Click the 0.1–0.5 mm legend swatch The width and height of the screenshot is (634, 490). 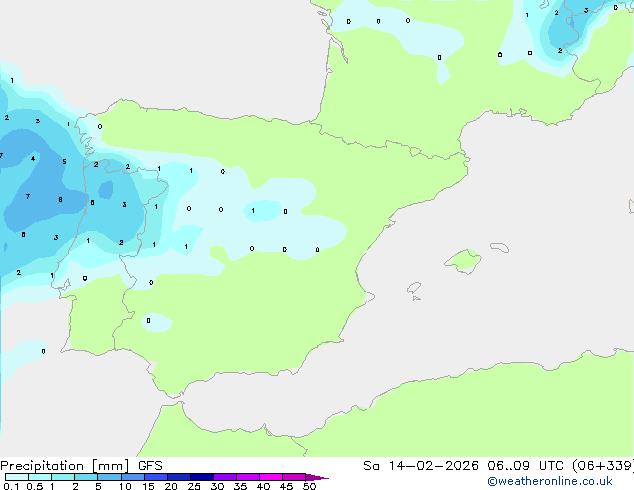(17, 477)
